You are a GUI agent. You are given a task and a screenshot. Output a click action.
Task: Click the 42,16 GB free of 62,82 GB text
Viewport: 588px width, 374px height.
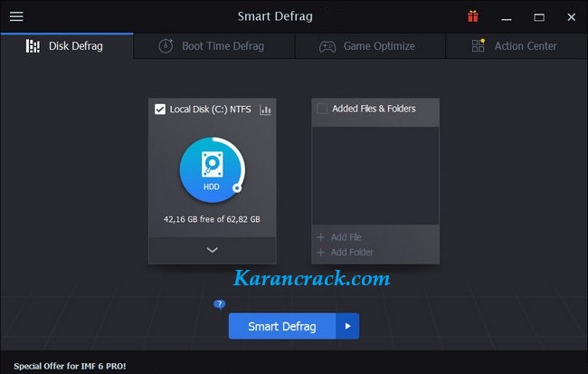pyautogui.click(x=212, y=219)
